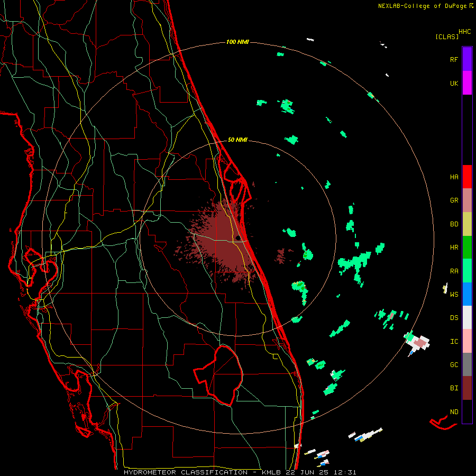This screenshot has height=476, width=476.
Task: Click the "GR" legend label
Action: 454,200
